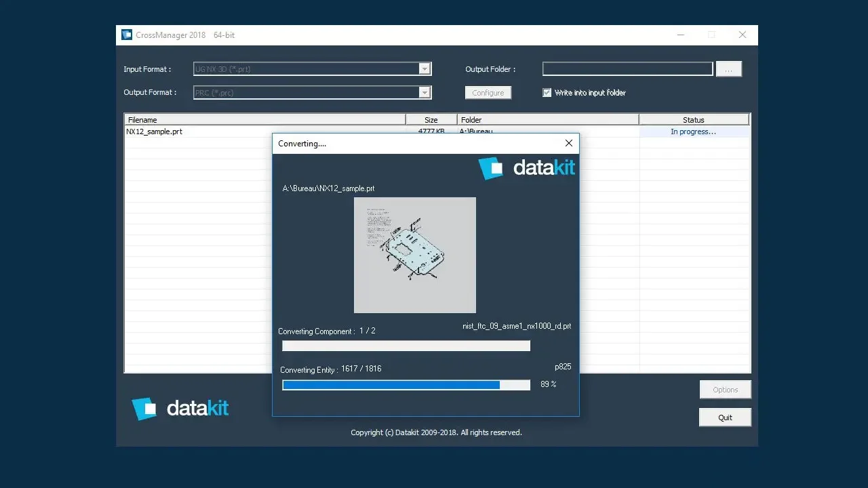This screenshot has height=488, width=868.
Task: Click the Converting Entity : 1617 / 1816 label
Action: pyautogui.click(x=330, y=369)
